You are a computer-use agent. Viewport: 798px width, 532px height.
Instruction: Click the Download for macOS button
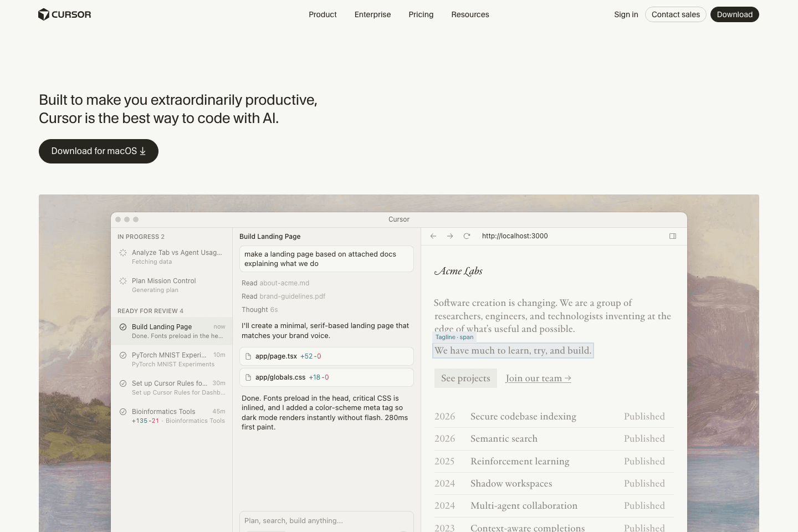click(x=98, y=151)
